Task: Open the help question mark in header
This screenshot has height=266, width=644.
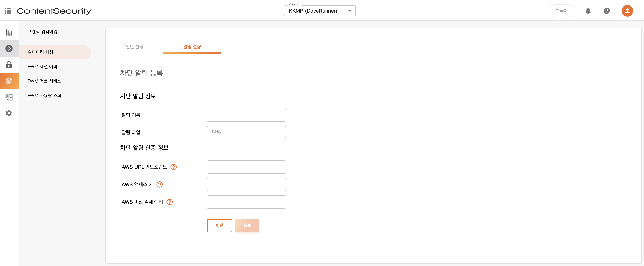Action: point(607,11)
